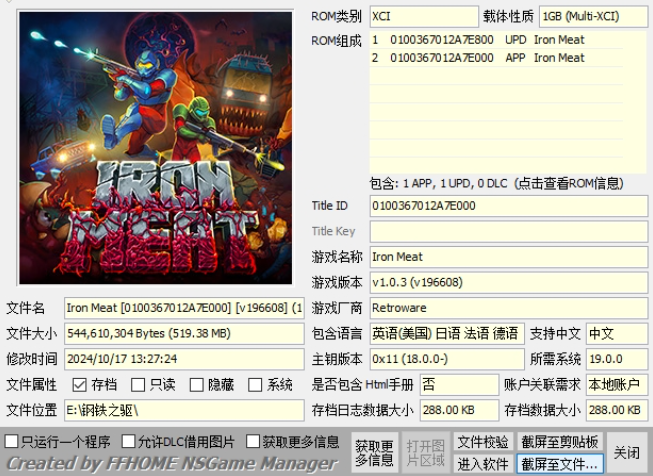
Task: Click the 文件校验 button
Action: pos(483,442)
